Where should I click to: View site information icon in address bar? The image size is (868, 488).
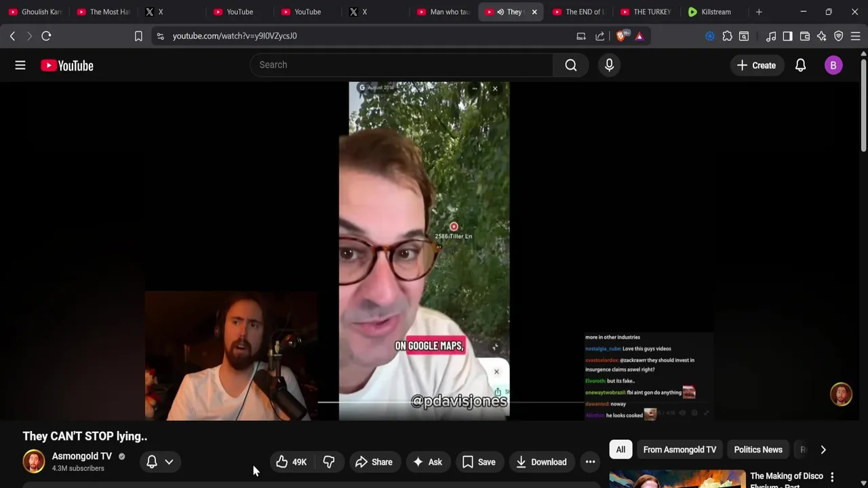click(160, 36)
